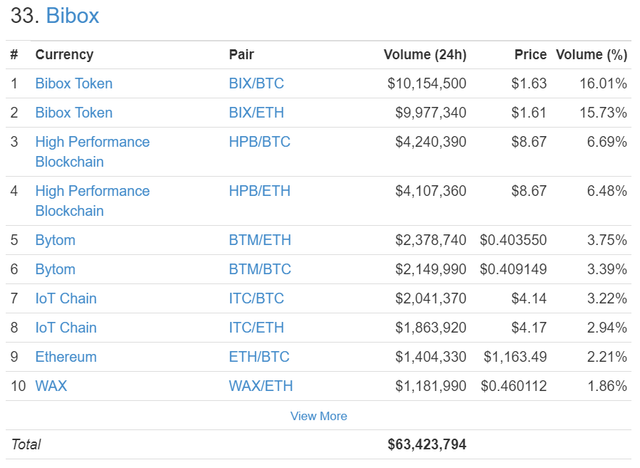
Task: Open the BTM/ETH pair link
Action: [260, 240]
